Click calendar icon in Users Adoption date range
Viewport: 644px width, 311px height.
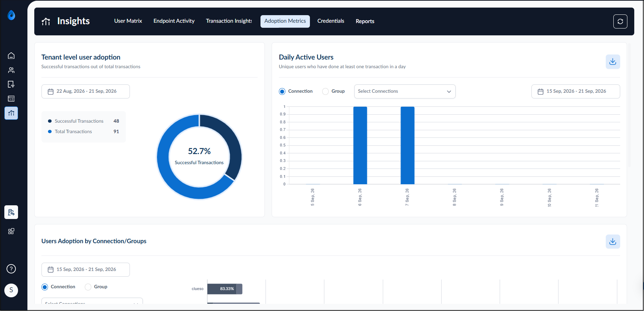51,270
